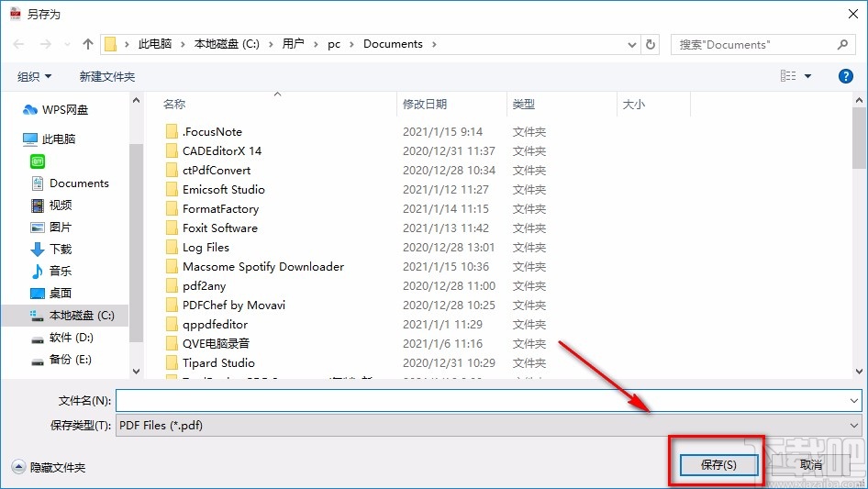Viewport: 868px width, 489px height.
Task: Select PDFChef by Movavi folder
Action: 226,306
